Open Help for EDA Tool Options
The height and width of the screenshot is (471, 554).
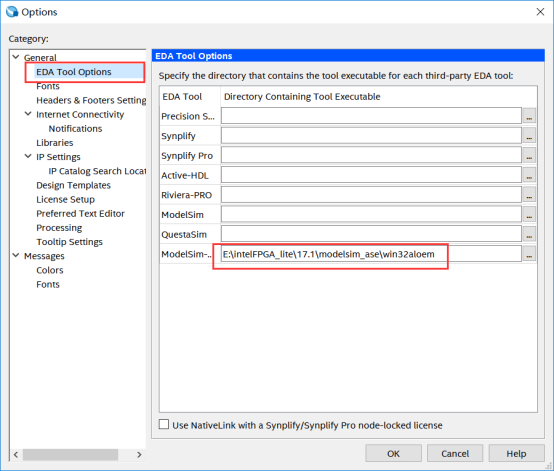coord(516,453)
